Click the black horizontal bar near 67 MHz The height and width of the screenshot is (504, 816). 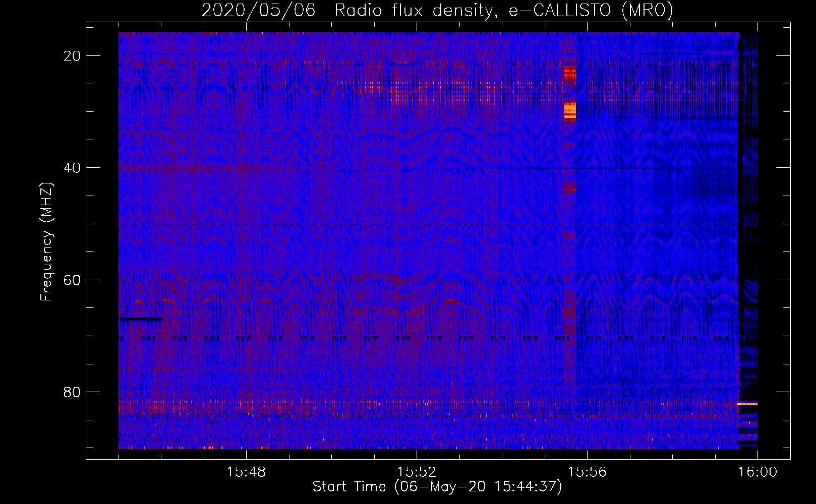[x=141, y=319]
